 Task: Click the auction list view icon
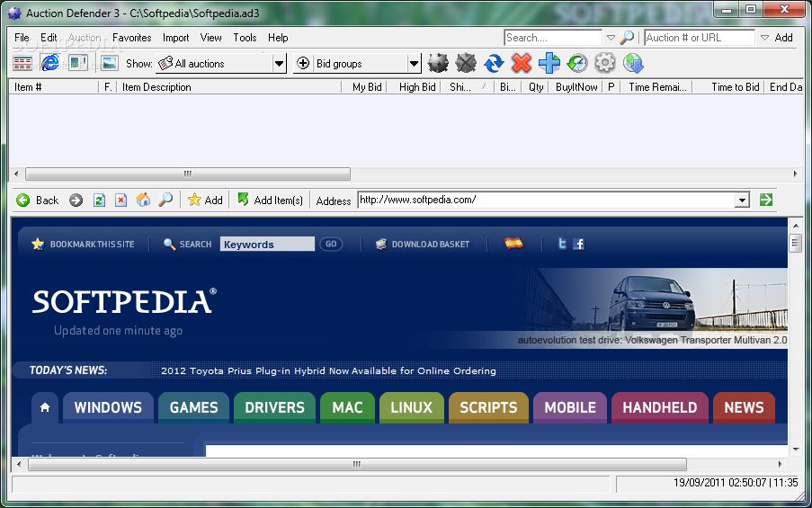(22, 63)
